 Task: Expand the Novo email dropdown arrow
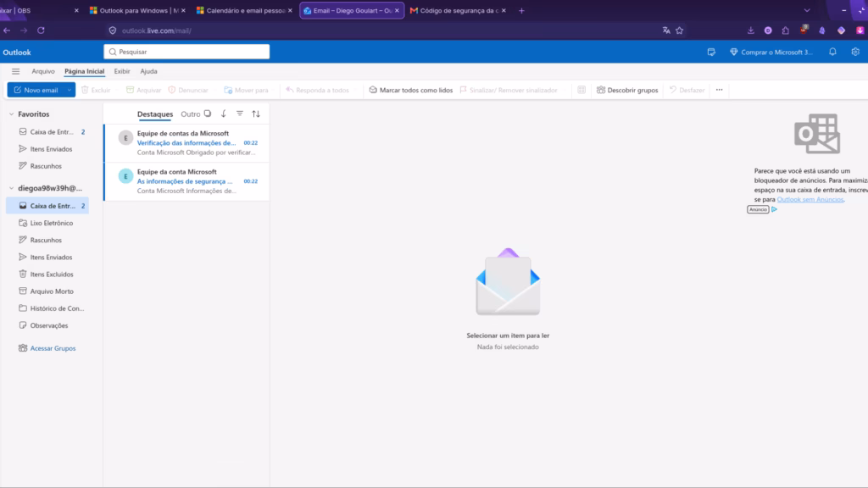[70, 90]
